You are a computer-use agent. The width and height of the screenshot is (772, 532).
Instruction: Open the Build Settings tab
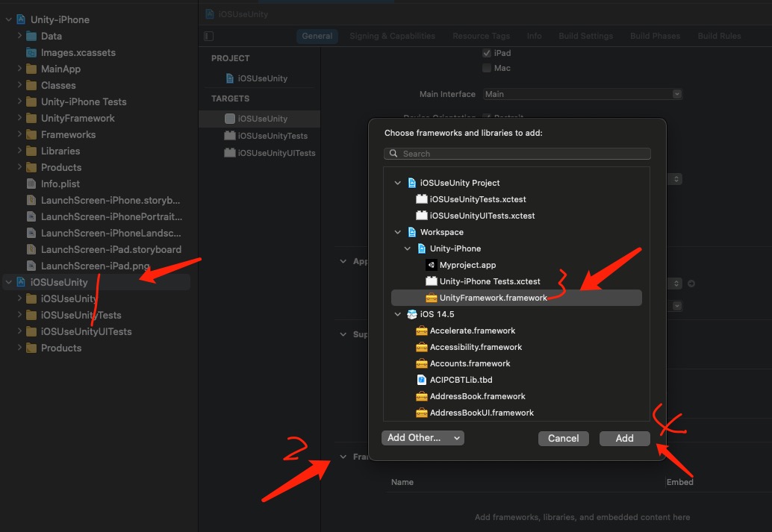coord(585,36)
